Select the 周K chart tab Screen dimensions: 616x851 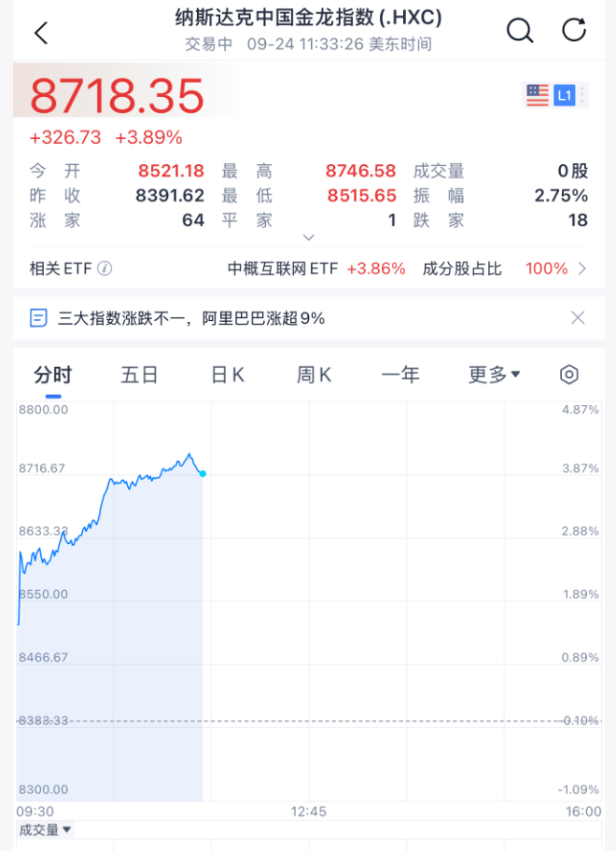tap(314, 374)
